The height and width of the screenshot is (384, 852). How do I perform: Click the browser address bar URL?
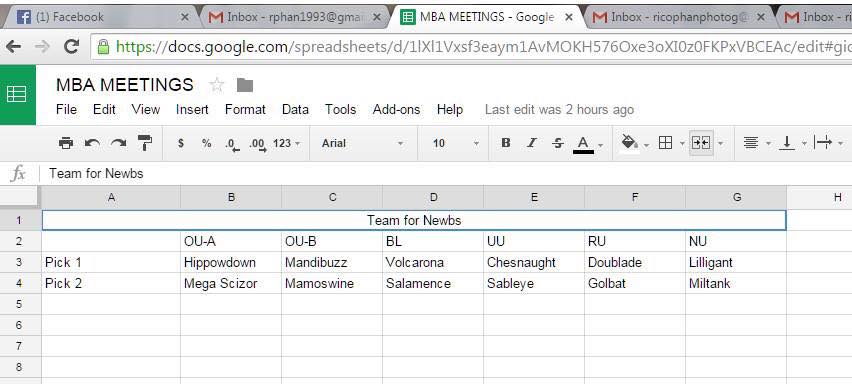(484, 48)
